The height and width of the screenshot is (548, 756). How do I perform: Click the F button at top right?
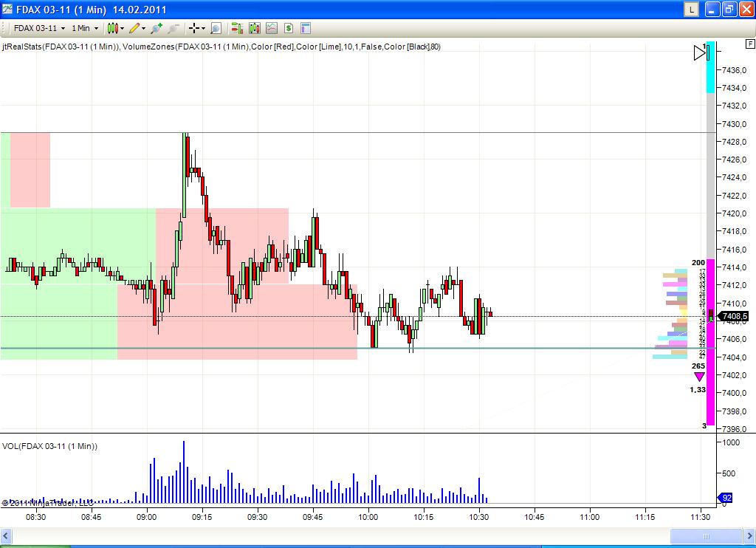[x=750, y=44]
